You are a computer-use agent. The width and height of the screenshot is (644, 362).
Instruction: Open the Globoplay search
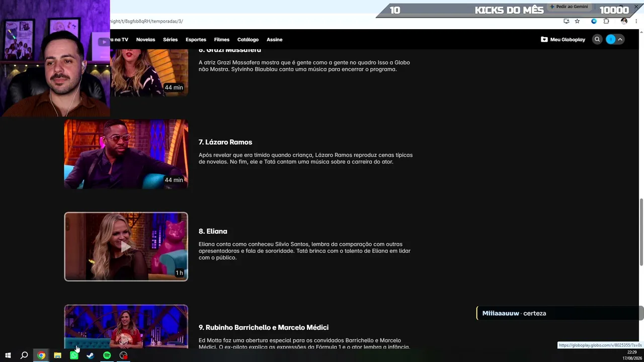tap(597, 39)
